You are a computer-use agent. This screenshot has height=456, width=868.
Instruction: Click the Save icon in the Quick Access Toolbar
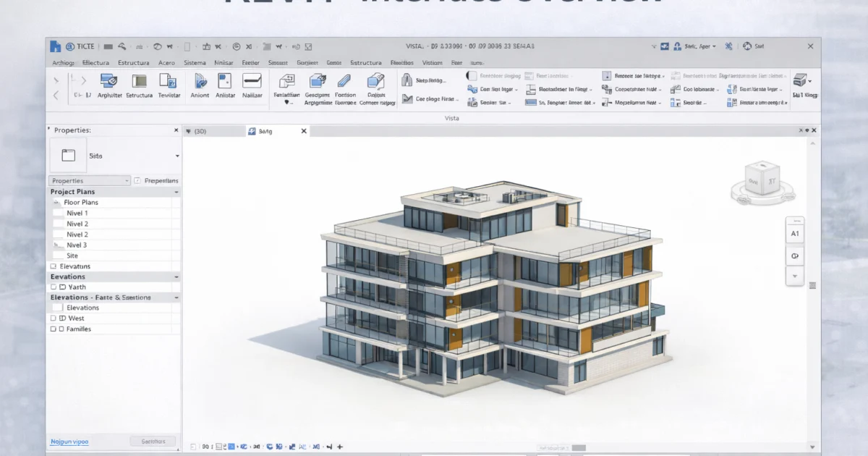(x=108, y=46)
